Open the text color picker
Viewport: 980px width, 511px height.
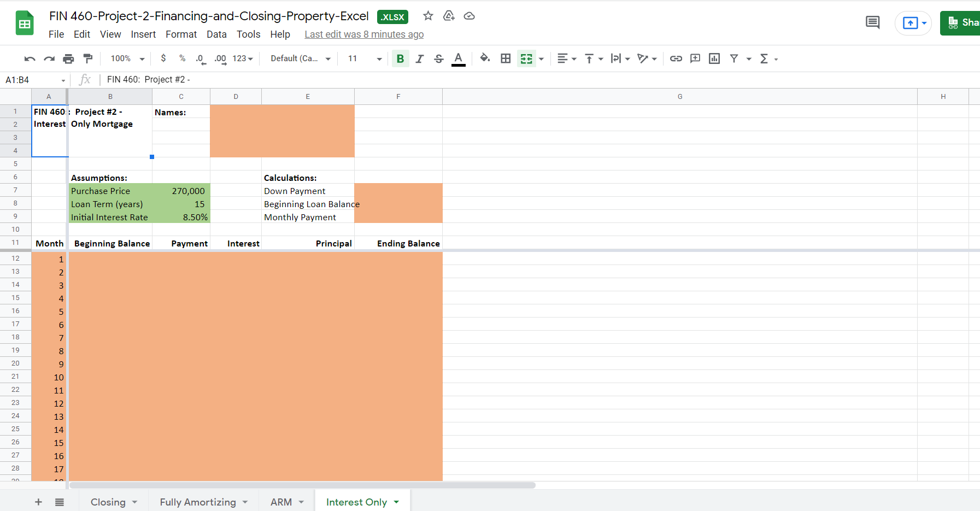(x=459, y=58)
